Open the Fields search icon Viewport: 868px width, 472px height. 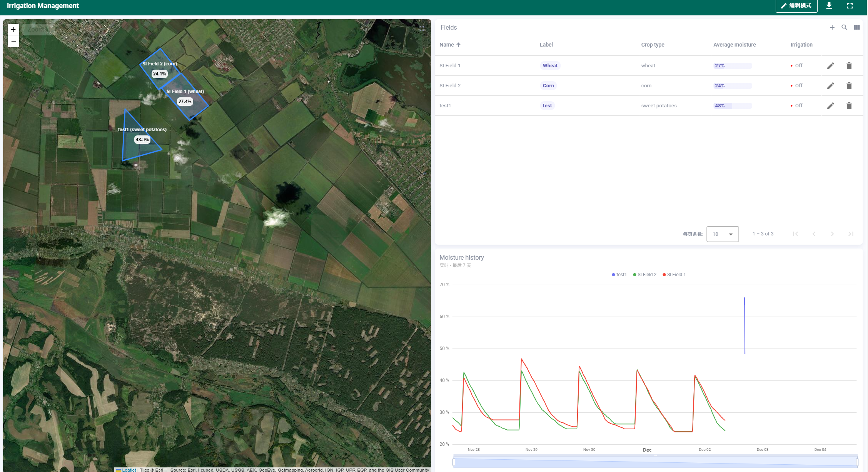click(844, 27)
